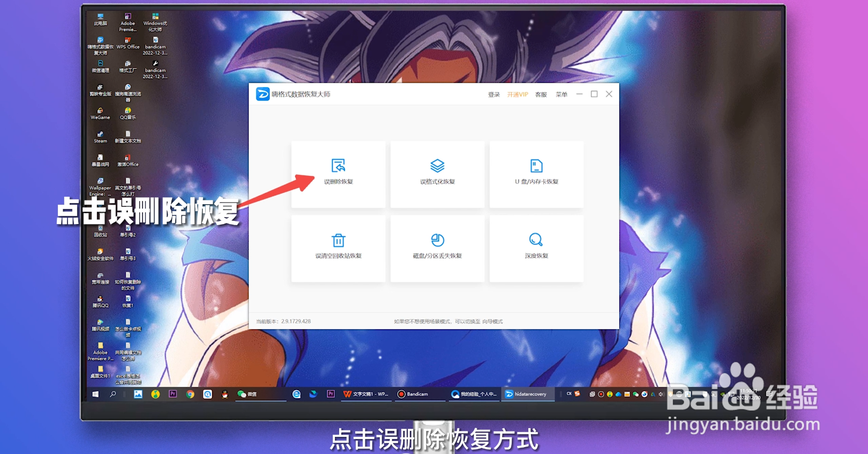Select 回收站 recycle bin icon
The width and height of the screenshot is (868, 454).
pos(100,232)
